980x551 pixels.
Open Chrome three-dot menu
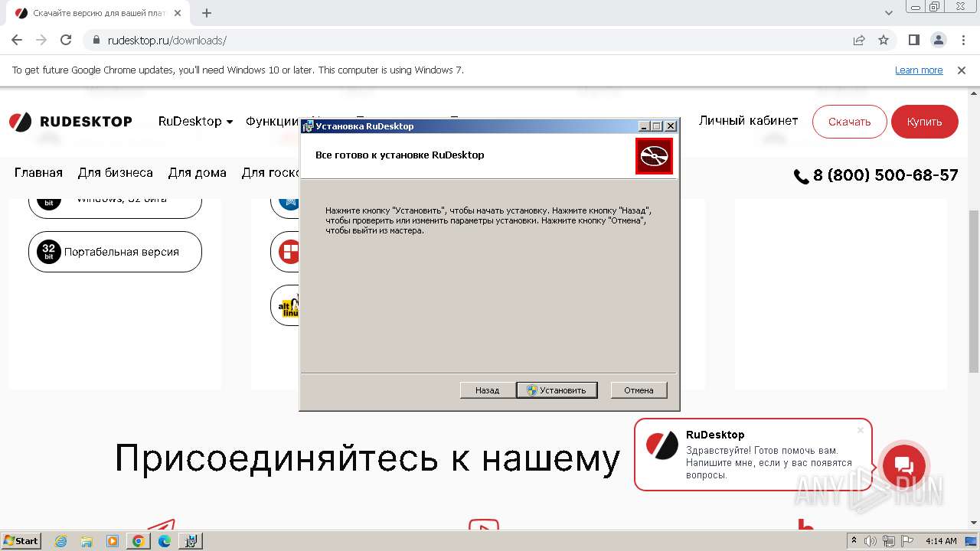[x=962, y=40]
